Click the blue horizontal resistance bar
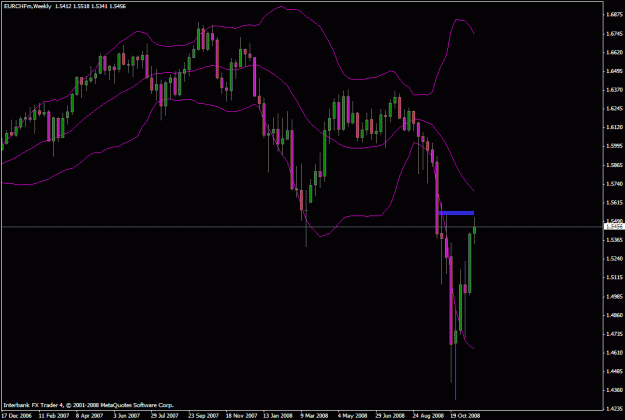 456,213
